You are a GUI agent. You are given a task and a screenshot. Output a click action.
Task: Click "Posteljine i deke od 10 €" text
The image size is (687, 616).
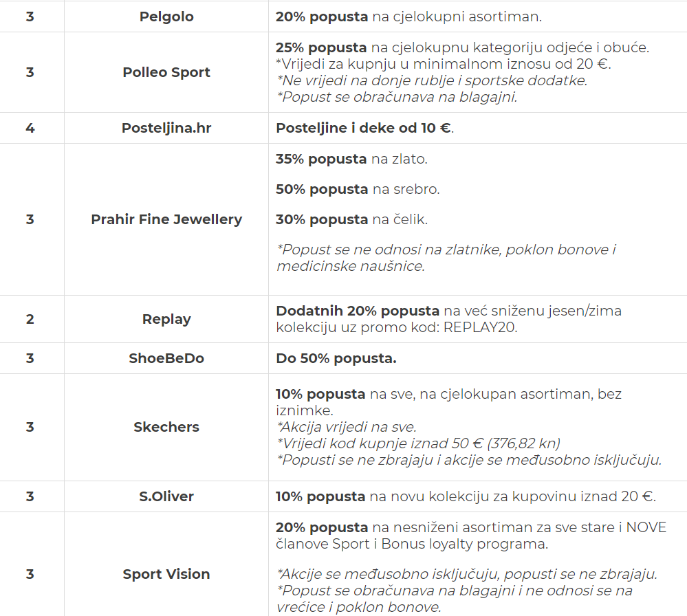[364, 128]
